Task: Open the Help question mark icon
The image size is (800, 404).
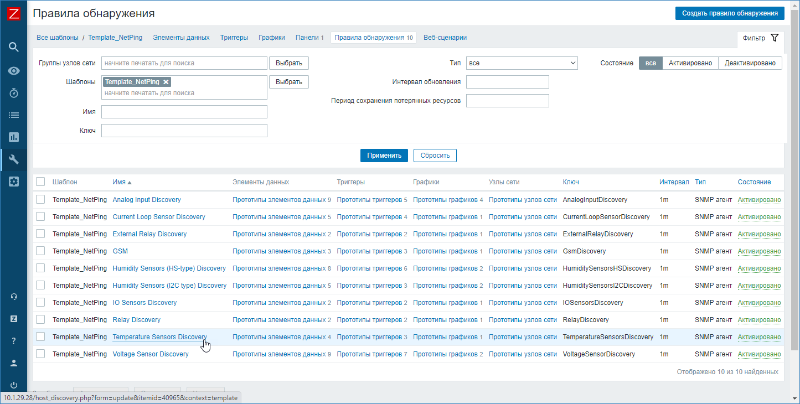Action: coord(14,341)
